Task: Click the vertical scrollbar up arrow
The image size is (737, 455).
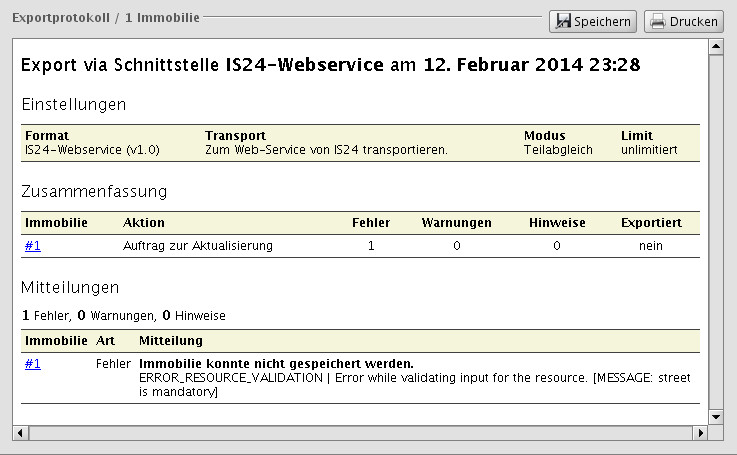Action: pyautogui.click(x=716, y=47)
